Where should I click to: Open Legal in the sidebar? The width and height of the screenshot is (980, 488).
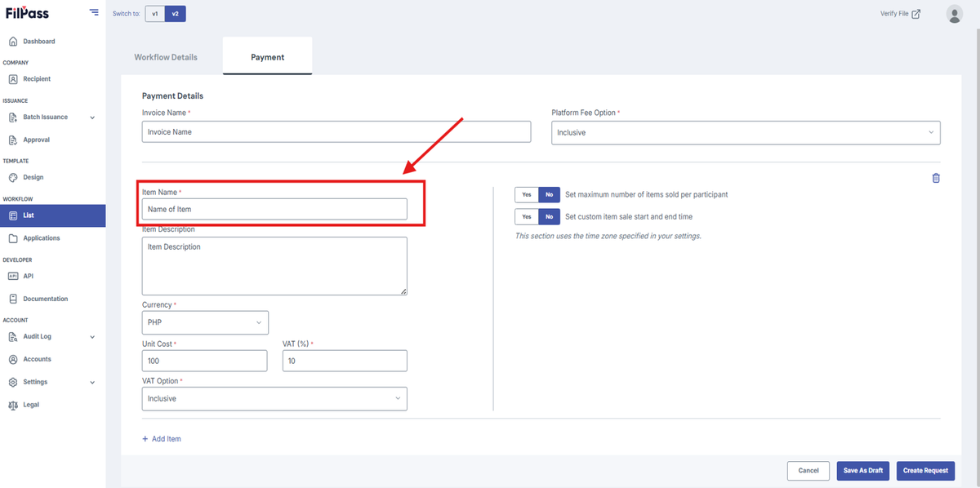pyautogui.click(x=31, y=405)
